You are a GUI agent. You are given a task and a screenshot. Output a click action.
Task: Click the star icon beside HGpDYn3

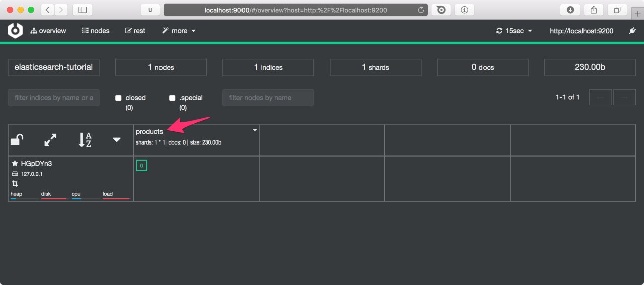pos(15,164)
